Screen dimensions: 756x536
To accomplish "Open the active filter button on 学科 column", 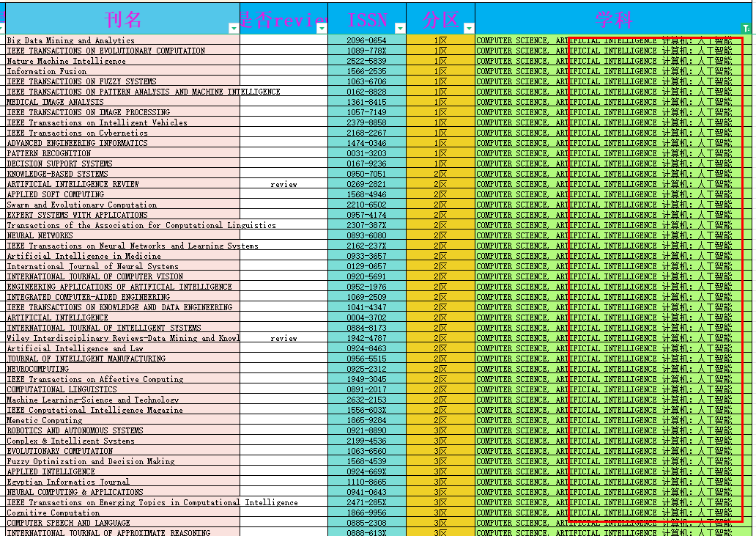I will click(746, 29).
